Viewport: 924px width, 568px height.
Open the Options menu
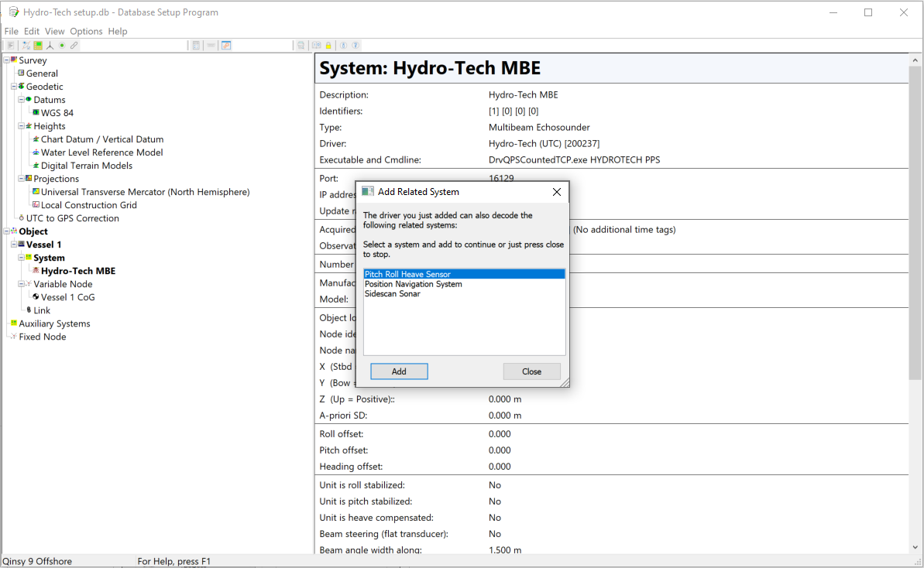tap(86, 32)
